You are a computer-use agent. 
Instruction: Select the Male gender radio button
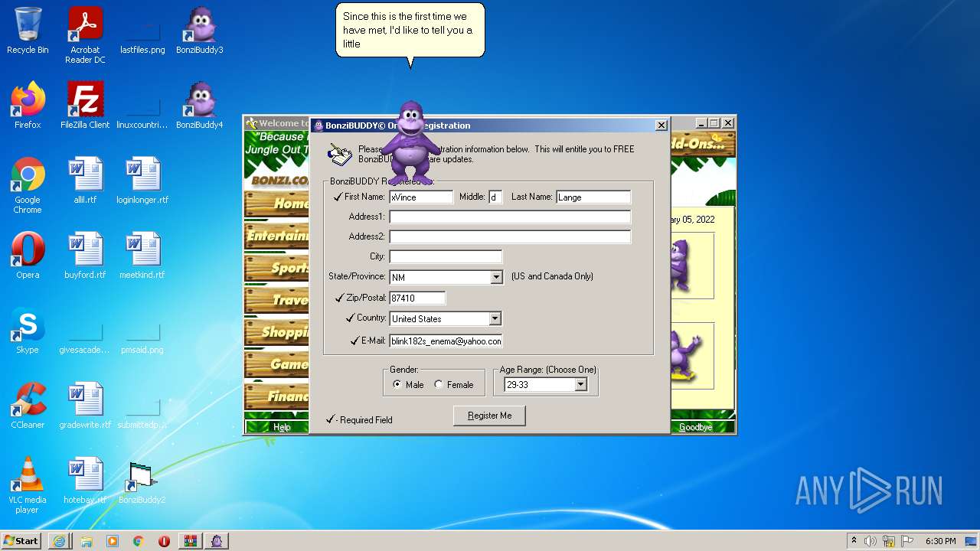point(397,384)
